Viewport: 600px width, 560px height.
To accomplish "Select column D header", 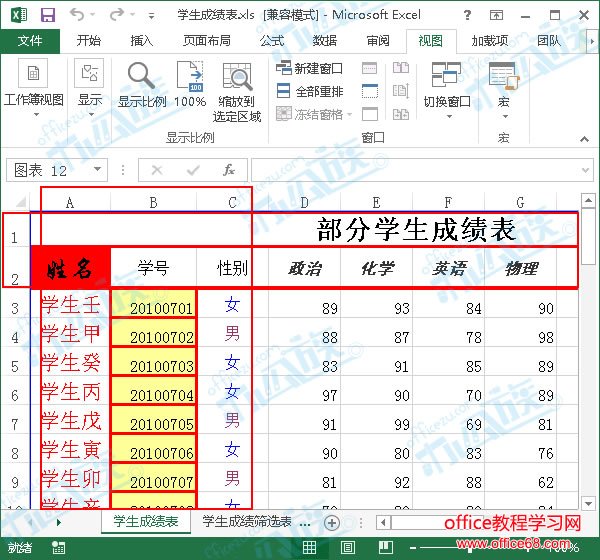I will [x=304, y=202].
